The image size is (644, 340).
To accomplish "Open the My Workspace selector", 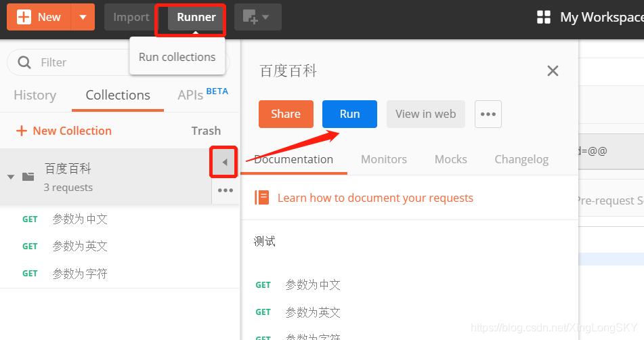I will pyautogui.click(x=602, y=17).
